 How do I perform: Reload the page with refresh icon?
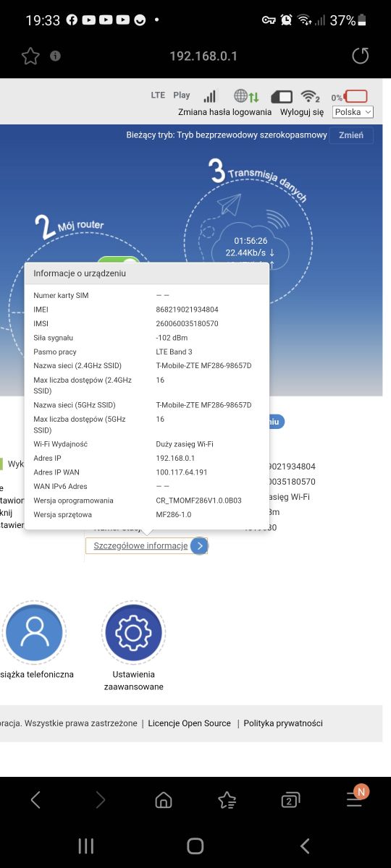[x=360, y=56]
